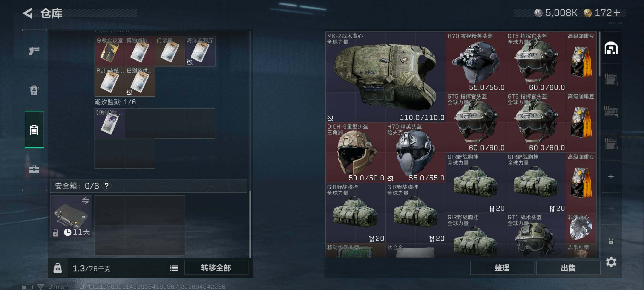This screenshot has height=290, width=644.
Task: Click the warehouse inventory scrollbar
Action: tap(599, 54)
